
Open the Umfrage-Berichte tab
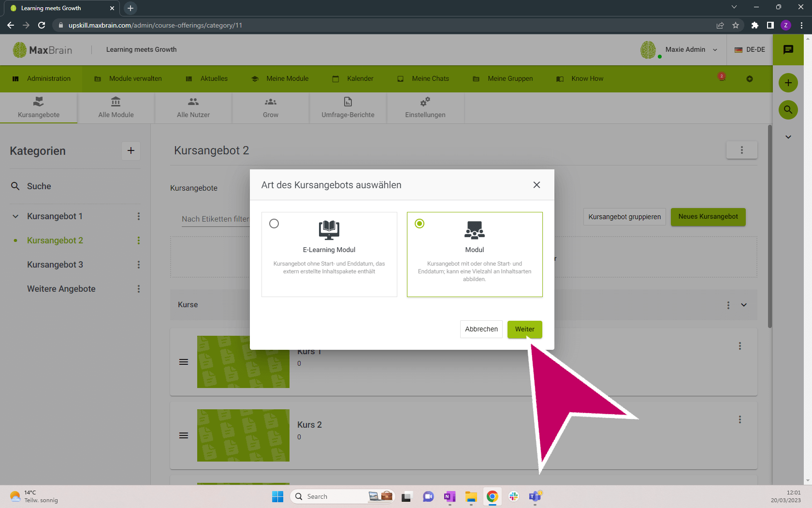tap(348, 108)
